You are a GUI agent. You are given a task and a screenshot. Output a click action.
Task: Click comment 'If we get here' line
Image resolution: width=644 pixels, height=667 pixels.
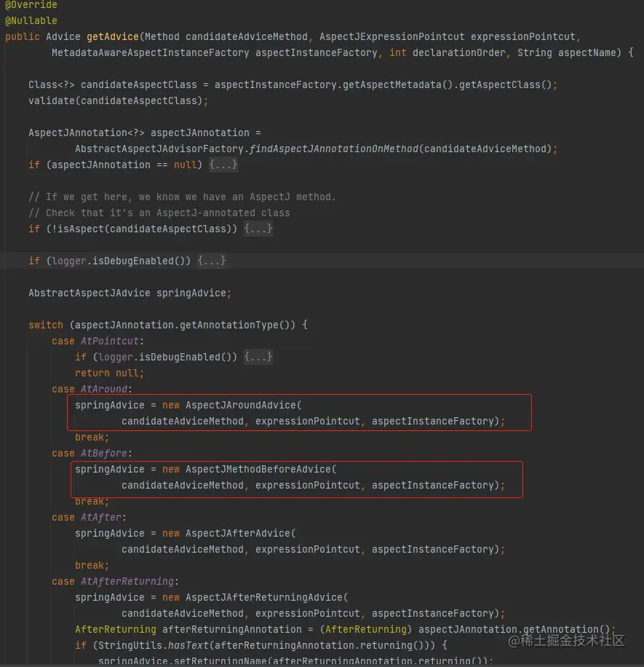pyautogui.click(x=182, y=197)
